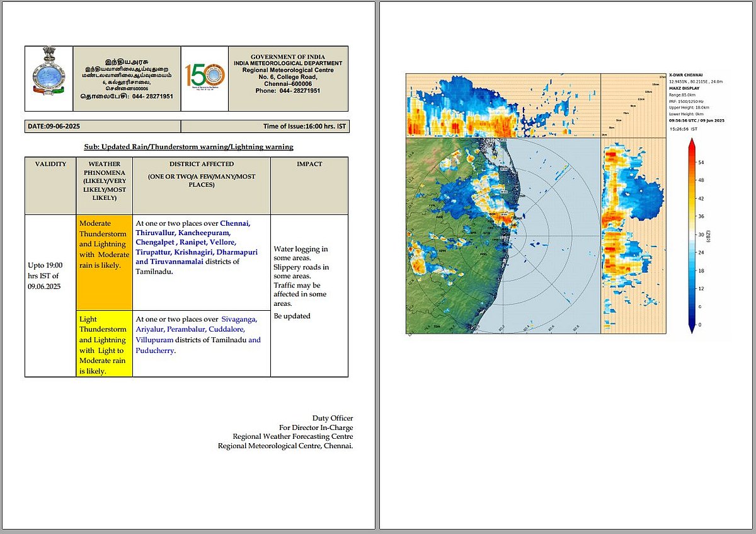Viewport: 756px width, 534px height.
Task: Click the IMPACT column header
Action: (x=309, y=164)
